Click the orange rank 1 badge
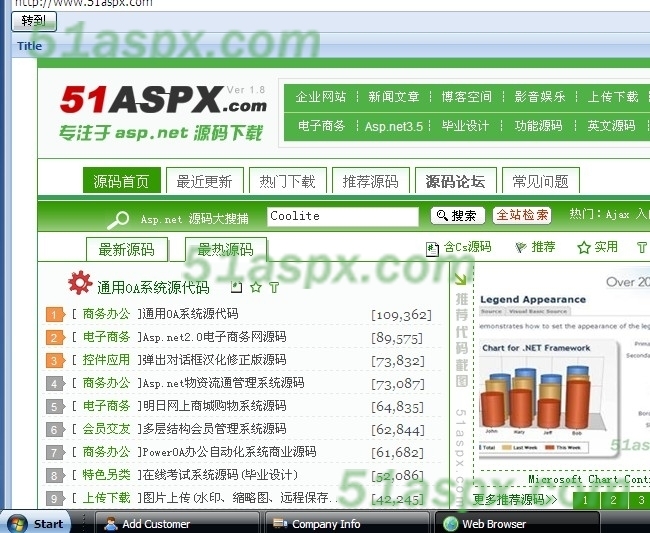The image size is (650, 533). coord(55,315)
